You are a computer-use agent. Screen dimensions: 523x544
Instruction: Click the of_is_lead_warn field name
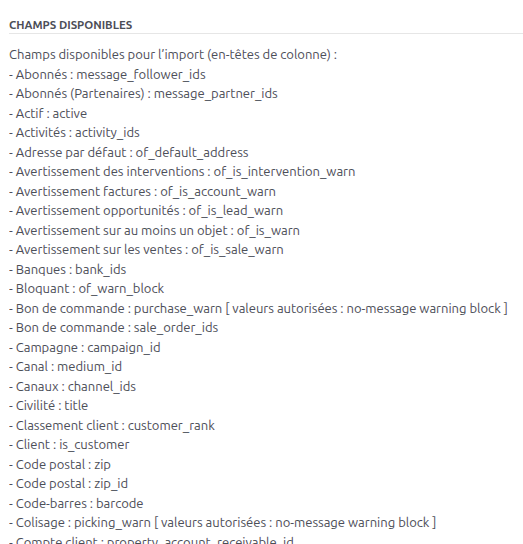pyautogui.click(x=236, y=211)
